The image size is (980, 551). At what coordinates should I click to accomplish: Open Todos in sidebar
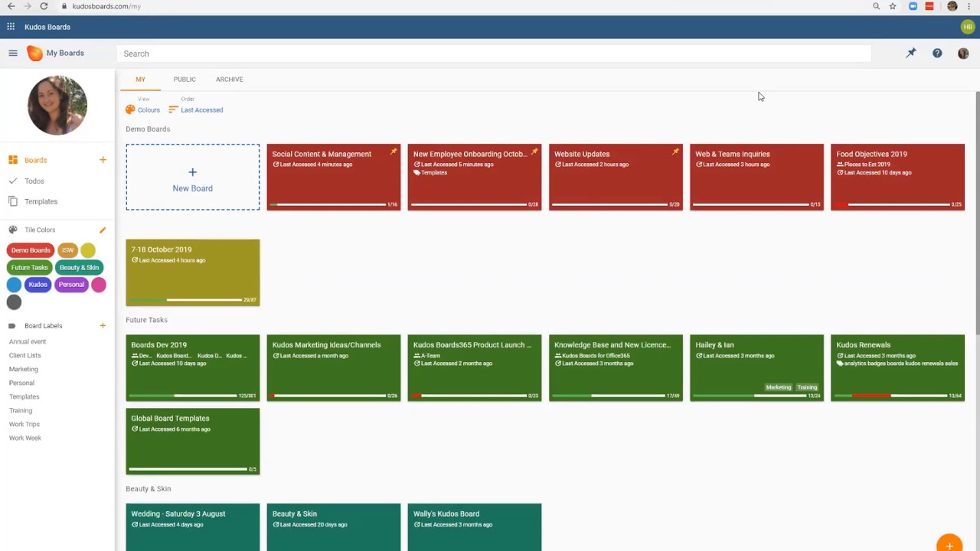pos(34,181)
